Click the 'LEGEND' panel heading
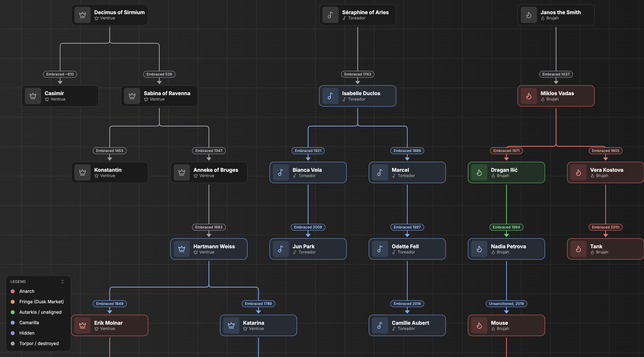The image size is (644, 357). pos(18,282)
